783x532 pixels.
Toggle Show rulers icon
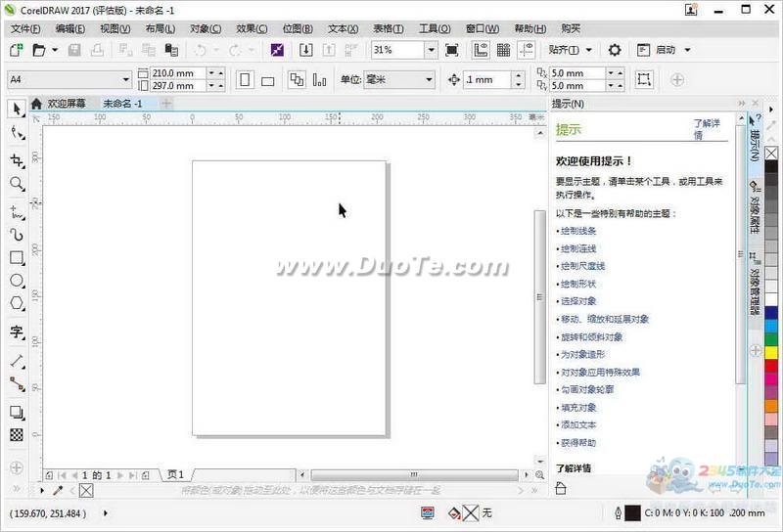pyautogui.click(x=481, y=50)
